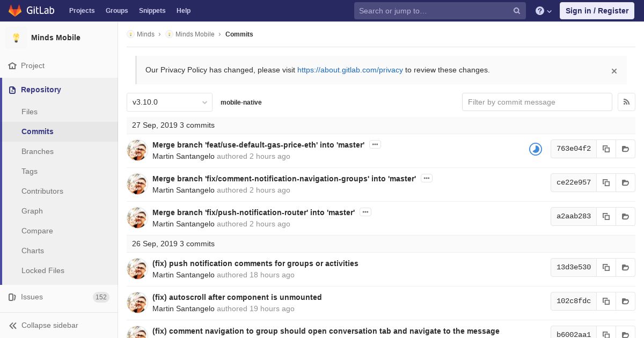644x338 pixels.
Task: Expand description of 'fix/push-notification-router' merge commit
Action: coord(365,212)
